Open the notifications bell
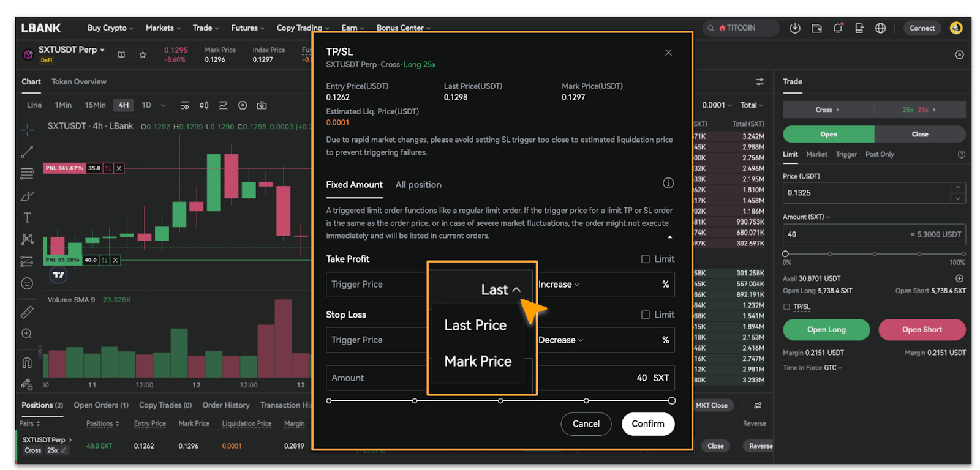The height and width of the screenshot is (470, 980). [x=838, y=28]
